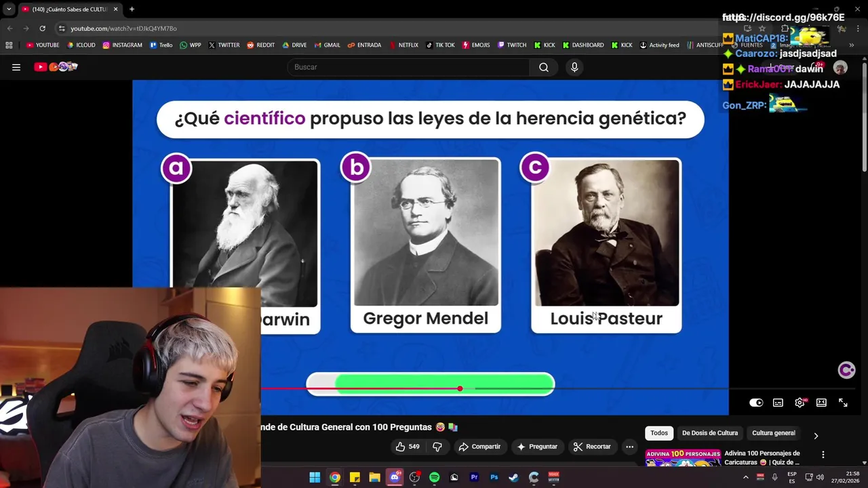This screenshot has height=488, width=868.
Task: Open the DRIVE bookmark
Action: pyautogui.click(x=294, y=45)
